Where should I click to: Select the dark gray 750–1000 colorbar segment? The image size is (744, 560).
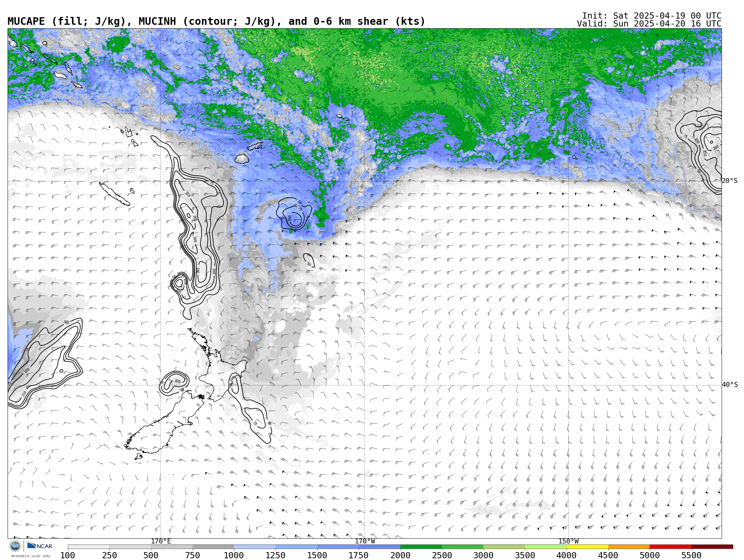pyautogui.click(x=213, y=547)
